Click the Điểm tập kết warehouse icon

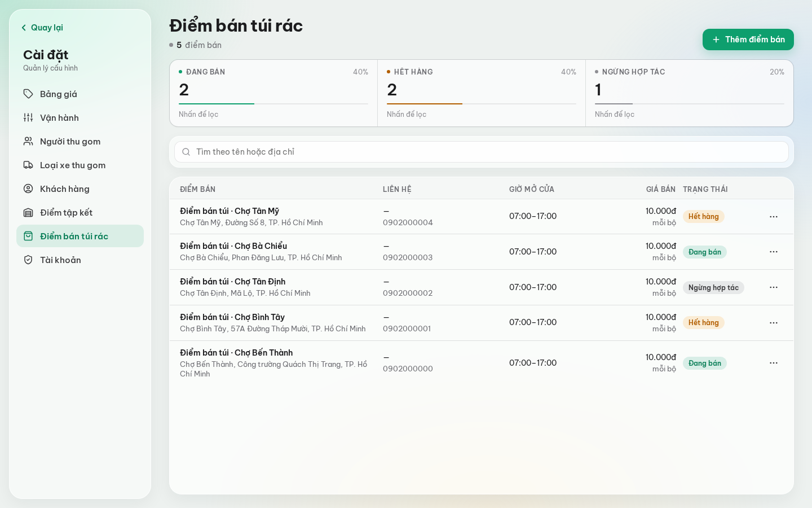(x=28, y=212)
